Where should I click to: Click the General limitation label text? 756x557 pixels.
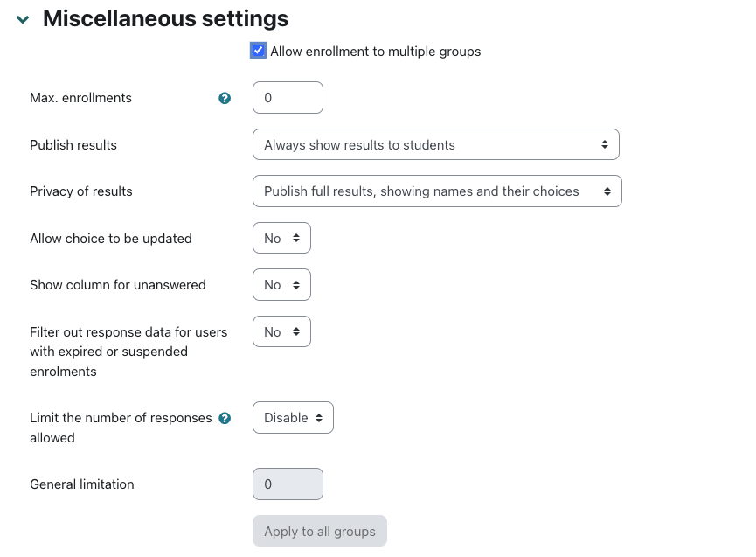(x=82, y=484)
